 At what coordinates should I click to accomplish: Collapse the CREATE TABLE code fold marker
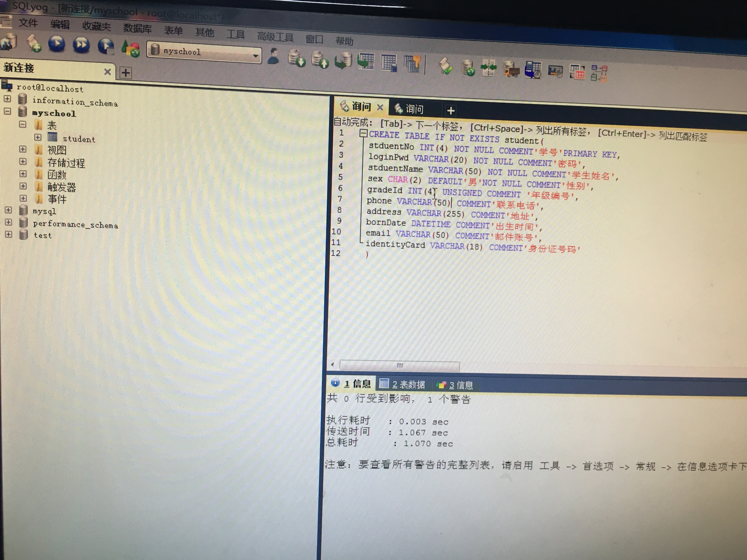(x=363, y=133)
